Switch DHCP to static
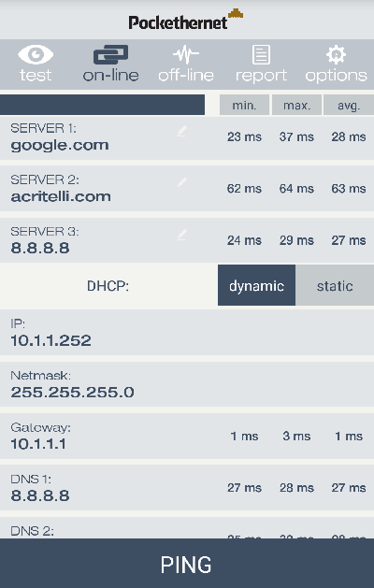374x588 pixels. pos(335,285)
